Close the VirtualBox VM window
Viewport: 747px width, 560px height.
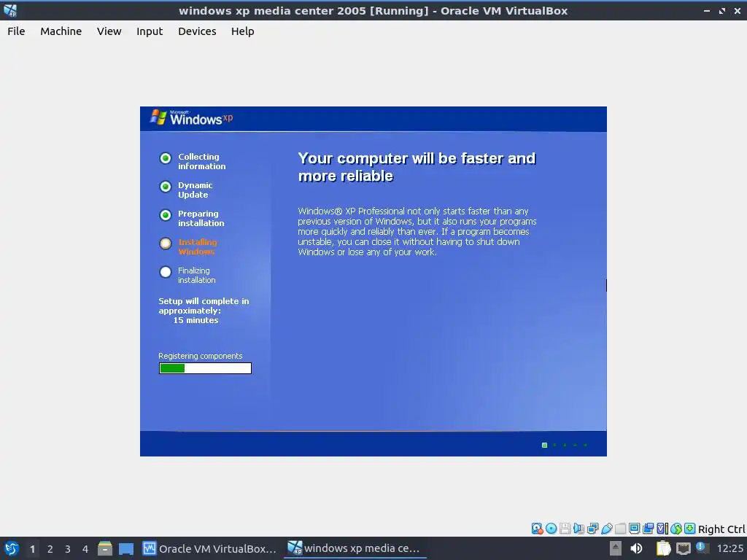(x=738, y=10)
